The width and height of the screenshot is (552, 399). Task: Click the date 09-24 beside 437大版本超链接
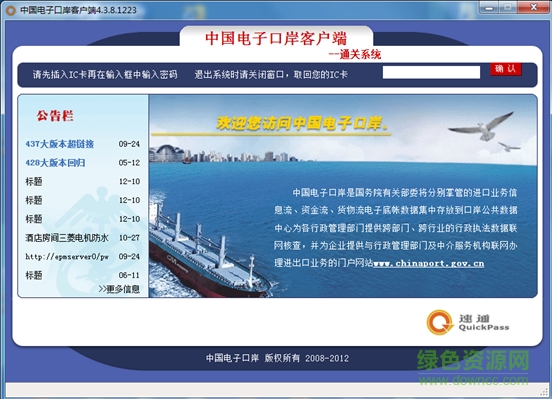point(129,144)
